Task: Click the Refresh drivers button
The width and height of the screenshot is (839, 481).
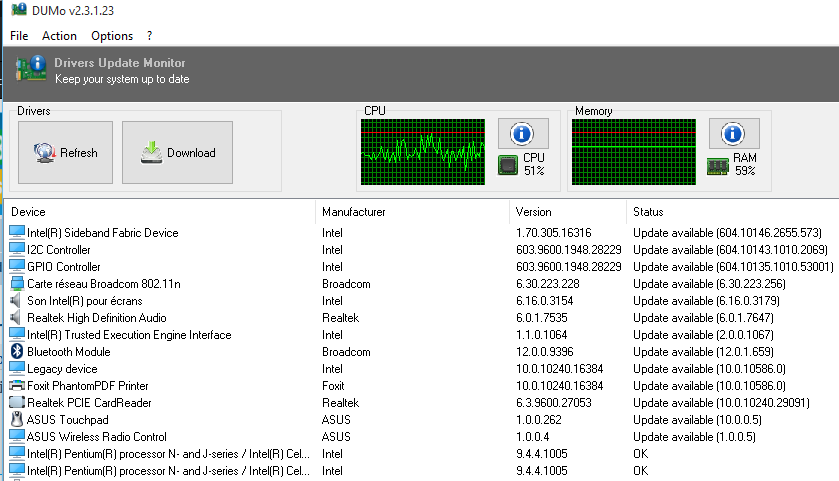Action: point(65,152)
